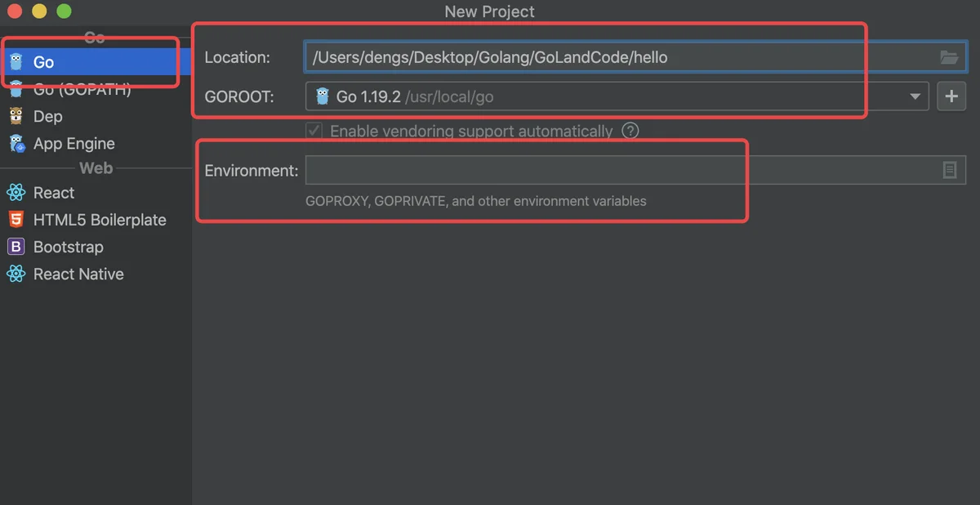The width and height of the screenshot is (980, 505).
Task: Click the React atom icon
Action: (16, 193)
